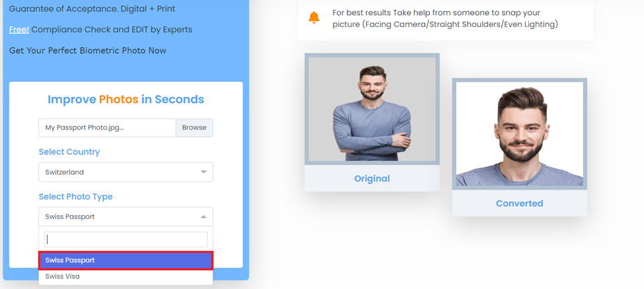
Task: Click the Select Country label
Action: [69, 152]
